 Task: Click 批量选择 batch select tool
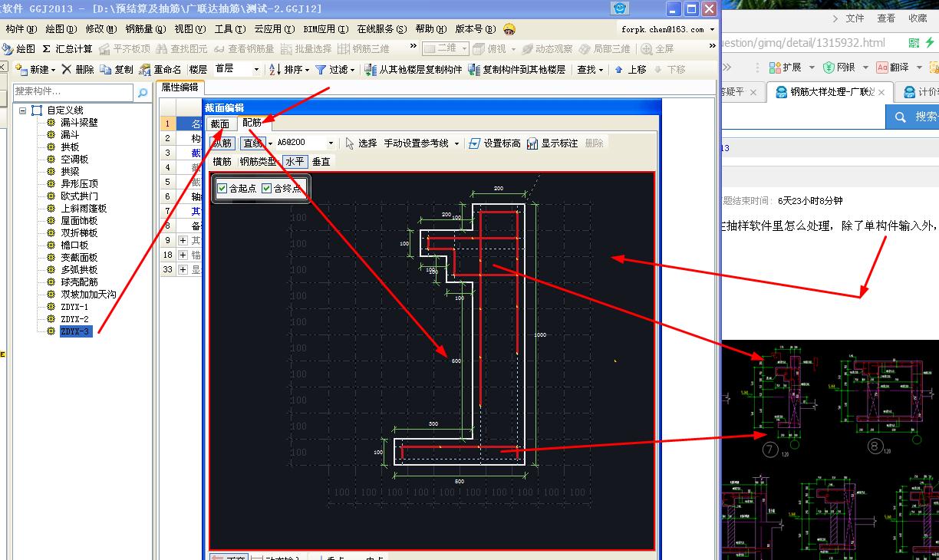tap(306, 48)
